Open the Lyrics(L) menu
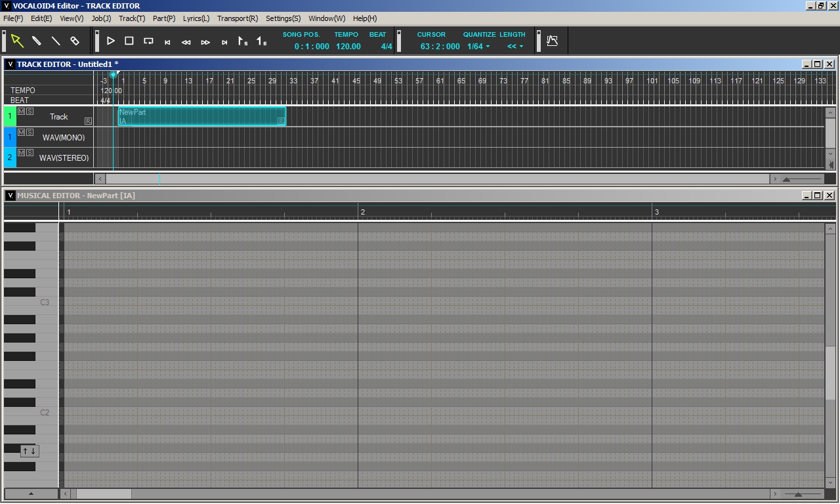 [x=196, y=18]
